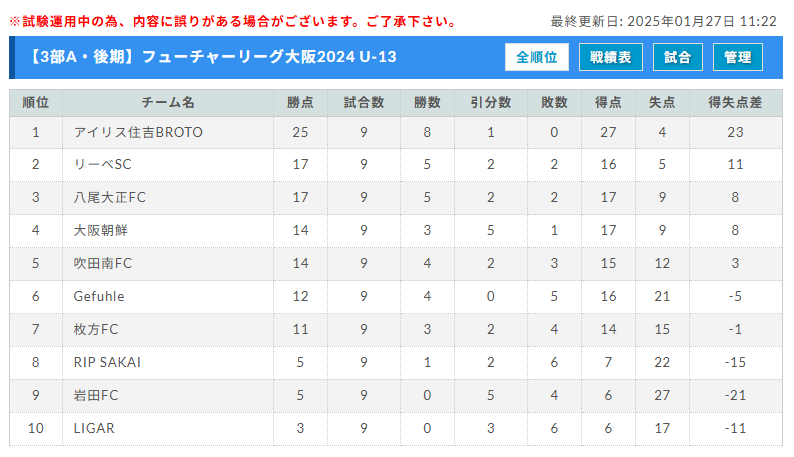
Task: Click the 得失点差 column header
Action: pos(735,103)
